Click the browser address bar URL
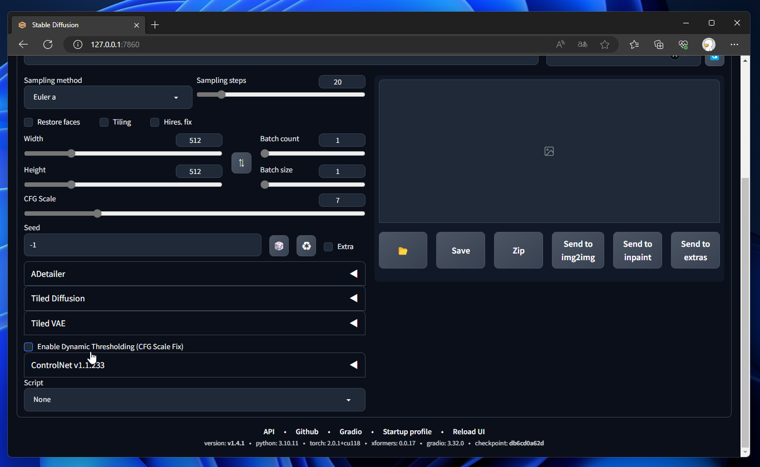760x467 pixels. click(115, 45)
